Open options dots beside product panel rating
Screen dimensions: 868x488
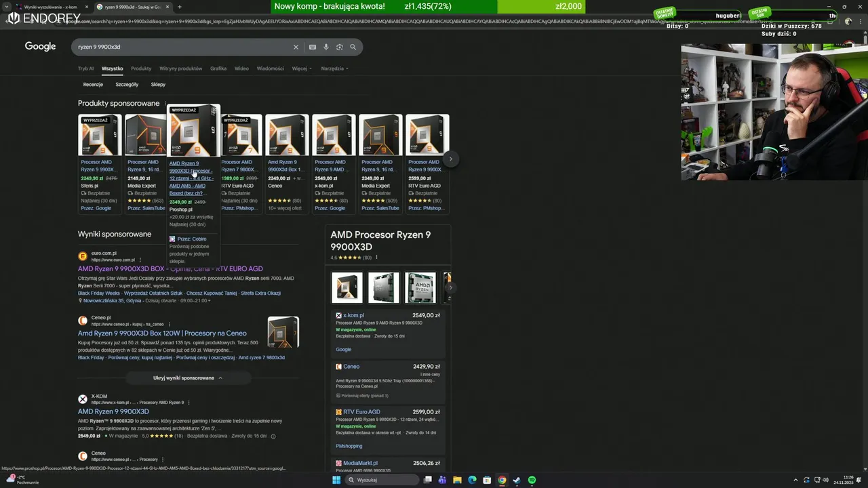coord(376,258)
